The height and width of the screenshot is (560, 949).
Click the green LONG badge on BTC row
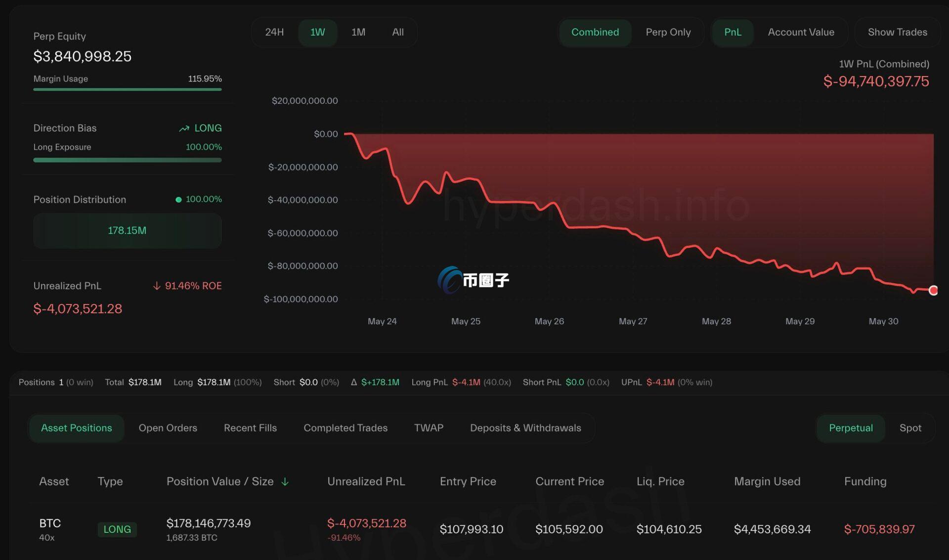(x=117, y=529)
